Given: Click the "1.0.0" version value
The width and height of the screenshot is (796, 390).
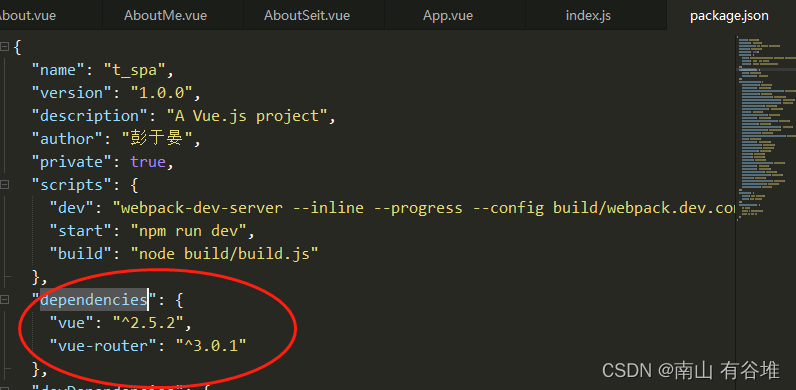Looking at the screenshot, I should pyautogui.click(x=162, y=93).
